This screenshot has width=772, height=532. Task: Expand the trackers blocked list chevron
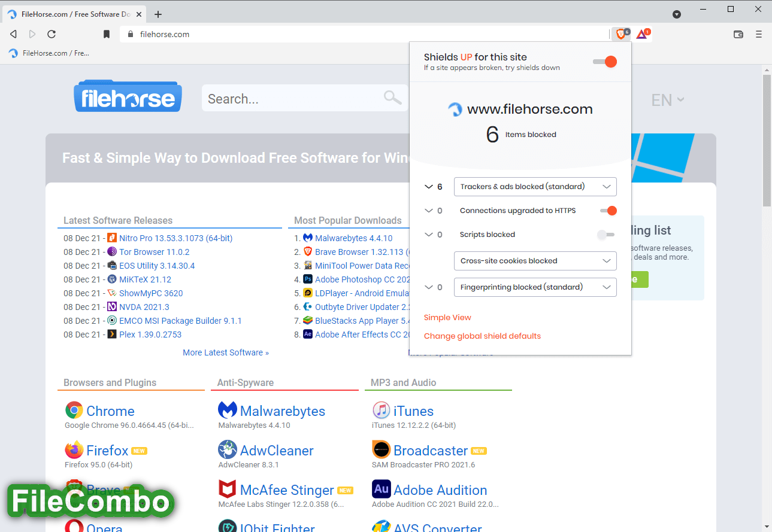point(428,187)
